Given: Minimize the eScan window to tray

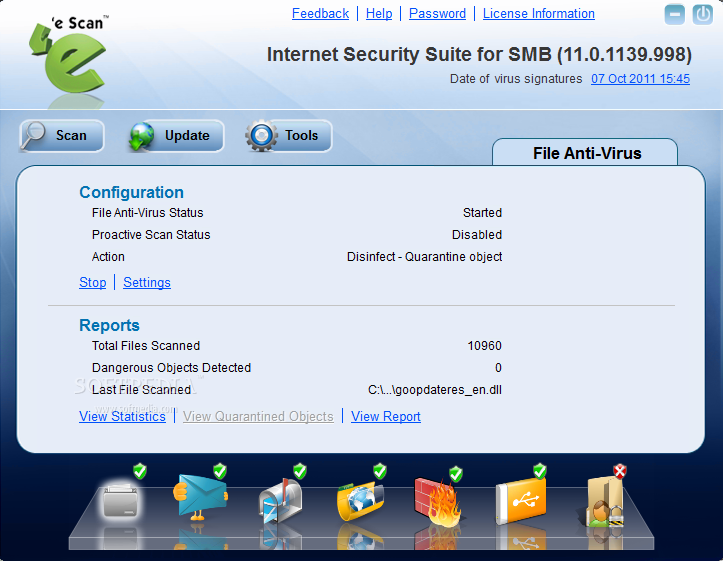Looking at the screenshot, I should (675, 15).
